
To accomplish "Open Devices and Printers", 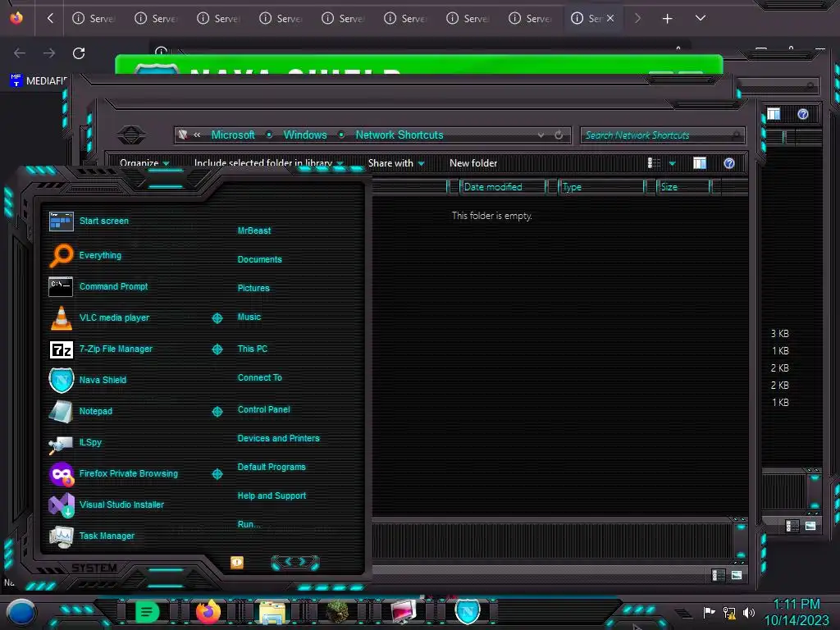I will click(279, 438).
